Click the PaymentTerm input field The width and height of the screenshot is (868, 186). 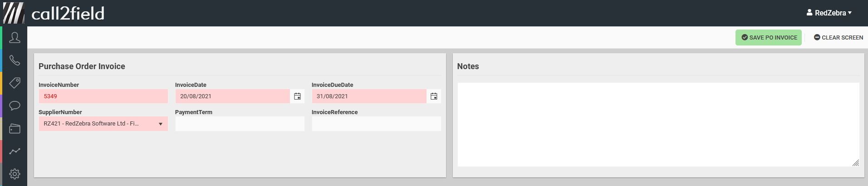pyautogui.click(x=240, y=124)
